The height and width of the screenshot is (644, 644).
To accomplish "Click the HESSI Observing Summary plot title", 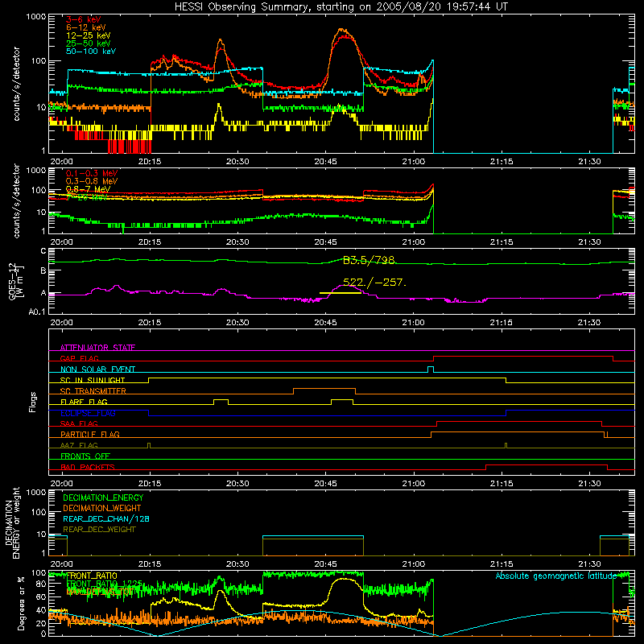I will pyautogui.click(x=341, y=7).
